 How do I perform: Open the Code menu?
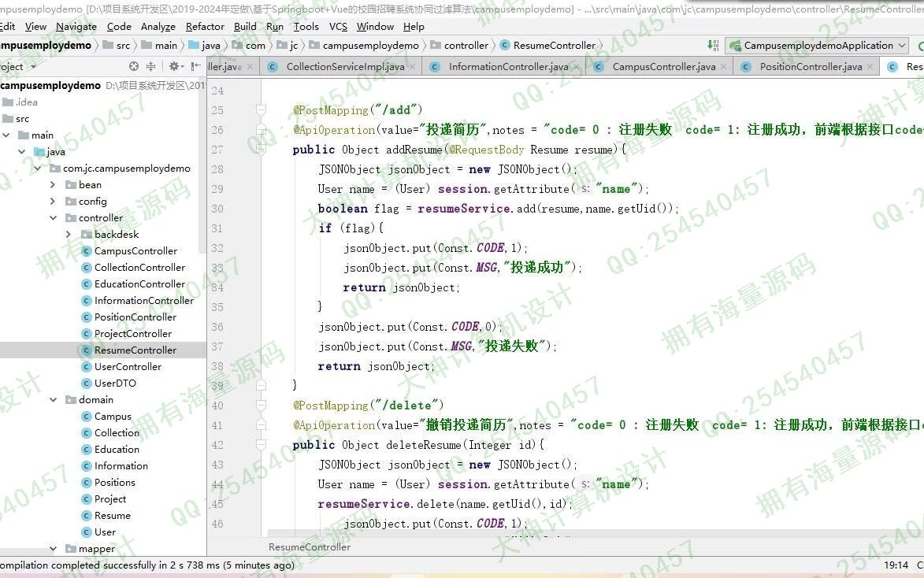coord(119,27)
